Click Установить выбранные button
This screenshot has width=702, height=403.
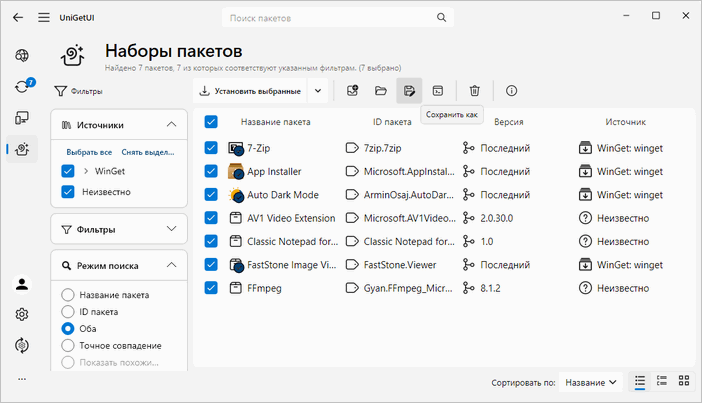point(250,91)
